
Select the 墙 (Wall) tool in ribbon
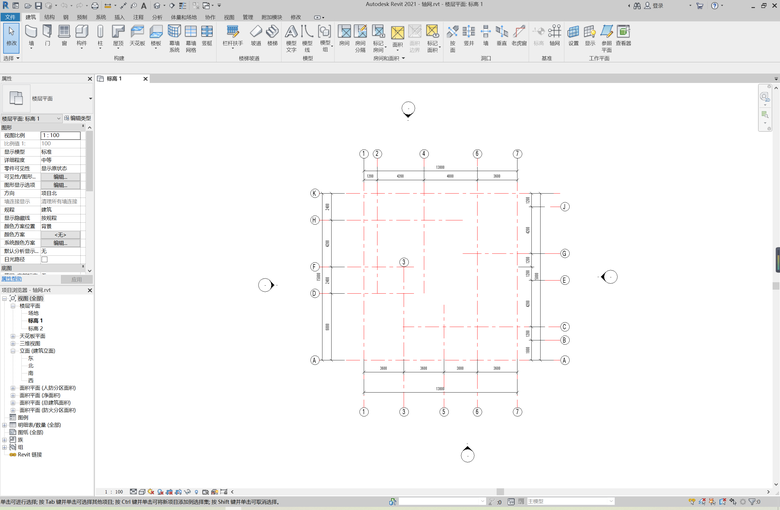click(x=31, y=35)
